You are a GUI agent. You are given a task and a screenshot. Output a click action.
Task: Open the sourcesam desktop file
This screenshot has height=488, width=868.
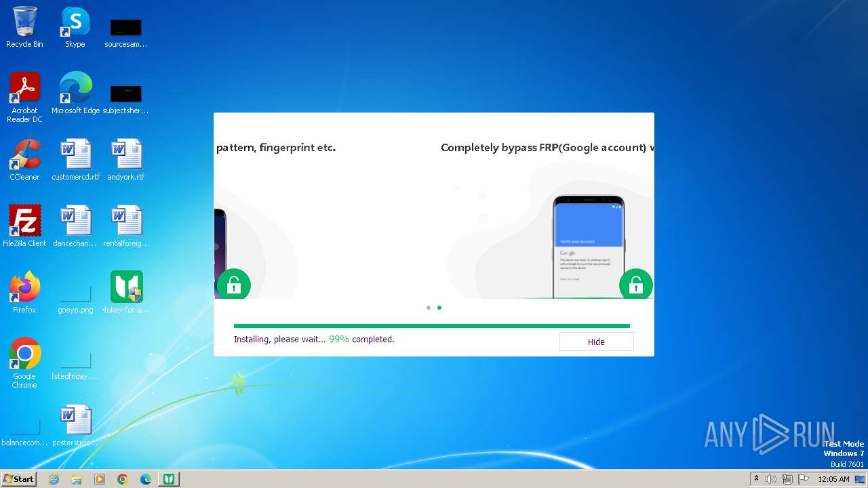pyautogui.click(x=125, y=33)
